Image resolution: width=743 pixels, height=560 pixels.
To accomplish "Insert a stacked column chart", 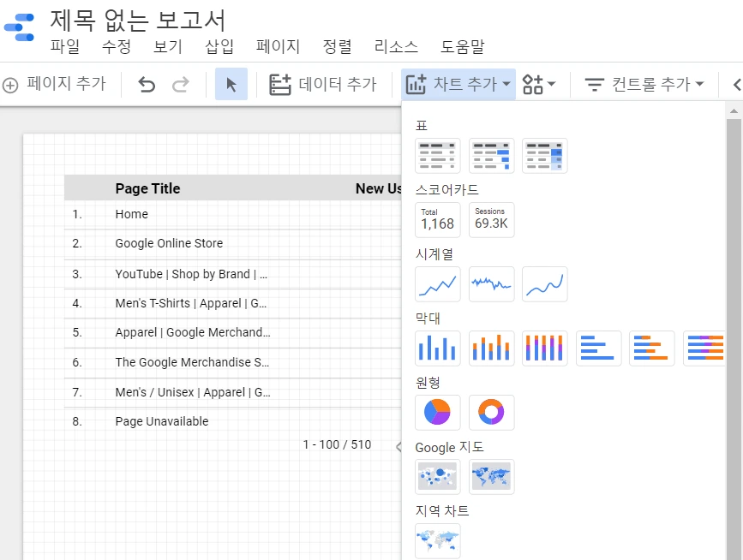I will (x=491, y=349).
